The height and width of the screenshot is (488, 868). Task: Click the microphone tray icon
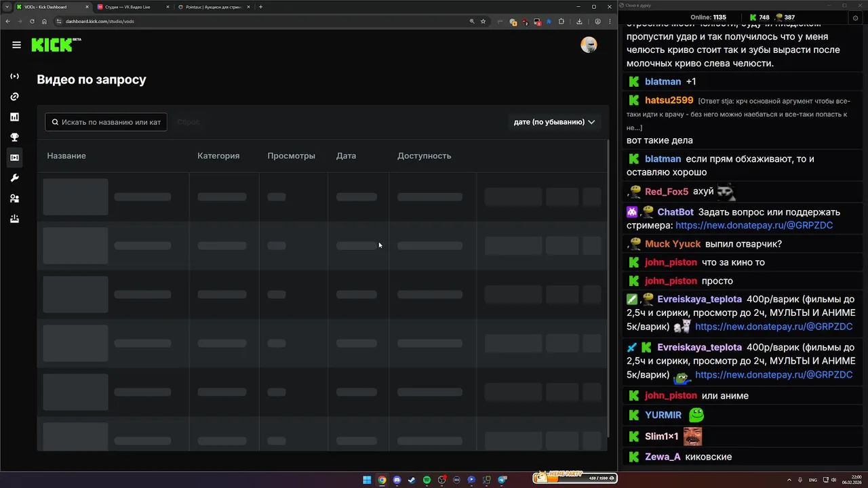coord(800,480)
